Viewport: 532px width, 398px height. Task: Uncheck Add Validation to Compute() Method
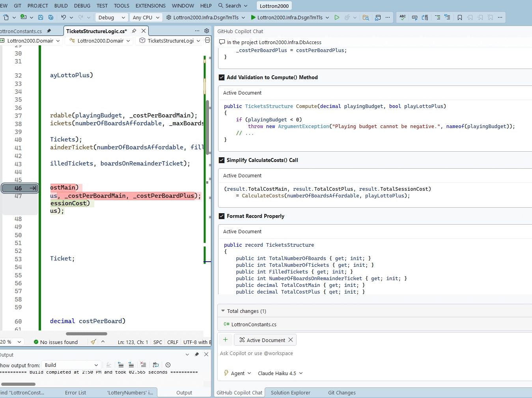coord(222,77)
